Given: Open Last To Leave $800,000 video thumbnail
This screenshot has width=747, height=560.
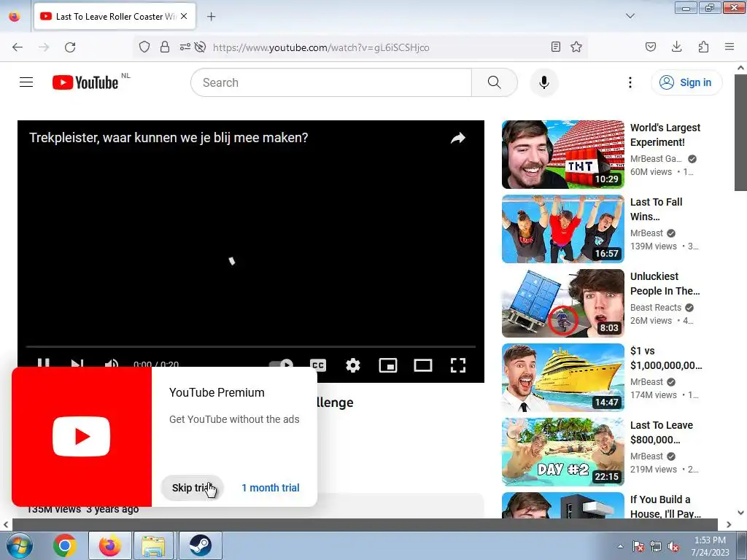Looking at the screenshot, I should tap(562, 452).
